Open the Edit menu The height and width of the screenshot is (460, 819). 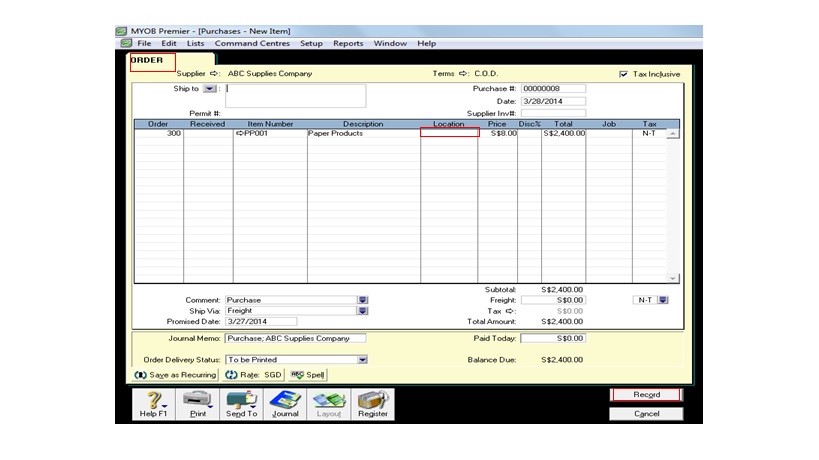[169, 43]
